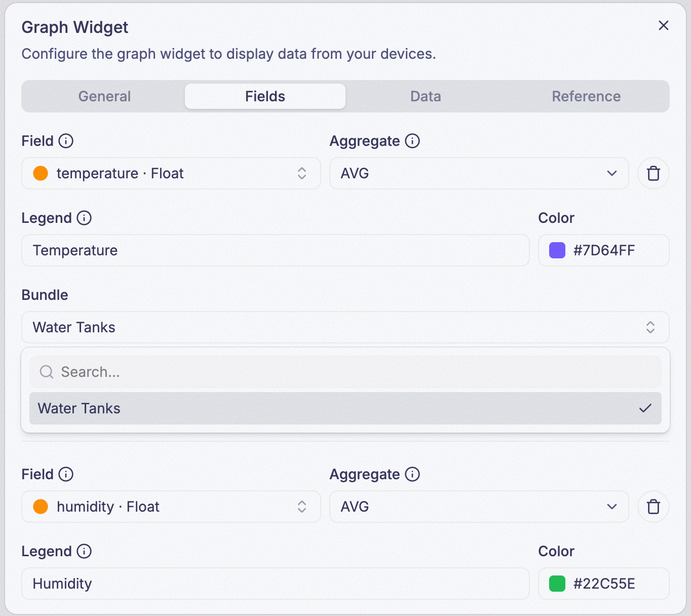Delete the temperature field row
The image size is (691, 616).
tap(654, 173)
